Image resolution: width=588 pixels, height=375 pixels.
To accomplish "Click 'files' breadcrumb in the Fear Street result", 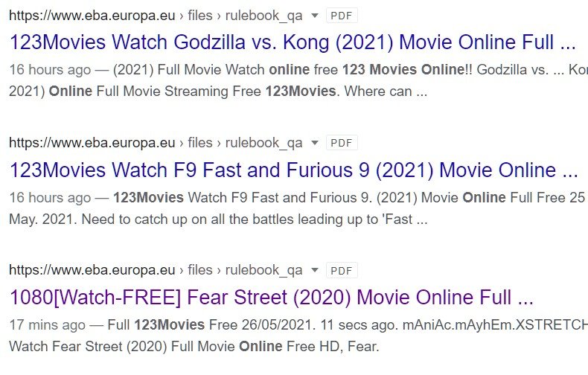I will (200, 270).
